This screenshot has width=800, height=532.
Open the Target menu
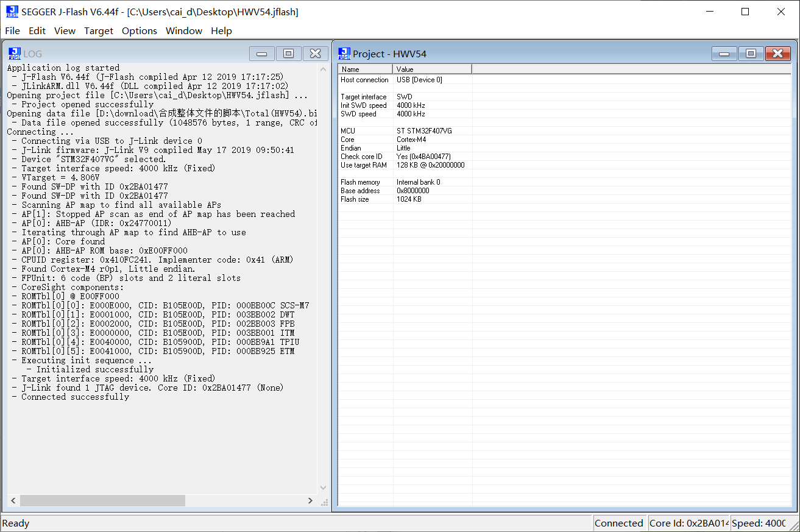[99, 30]
